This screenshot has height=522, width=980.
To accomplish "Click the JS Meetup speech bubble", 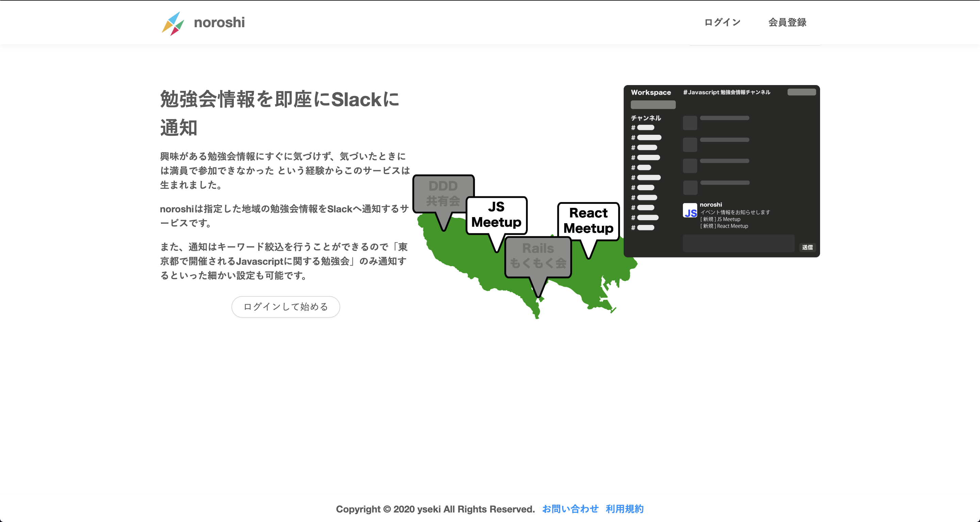I will [x=496, y=215].
